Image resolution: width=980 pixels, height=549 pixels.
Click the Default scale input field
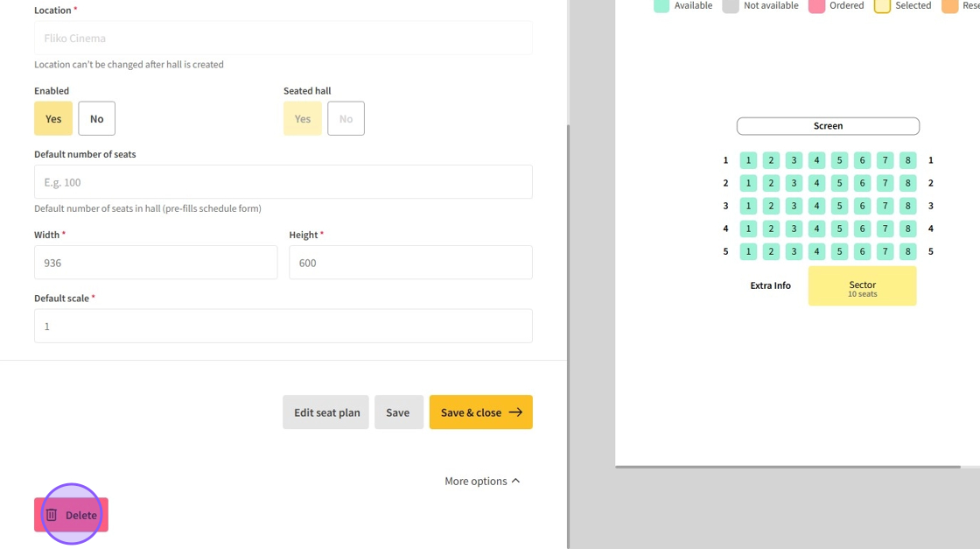283,326
